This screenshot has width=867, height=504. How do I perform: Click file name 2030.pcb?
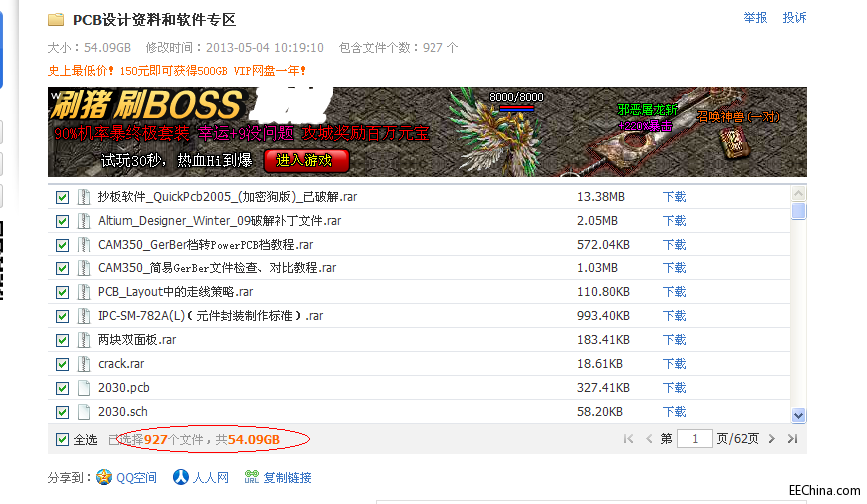[124, 388]
